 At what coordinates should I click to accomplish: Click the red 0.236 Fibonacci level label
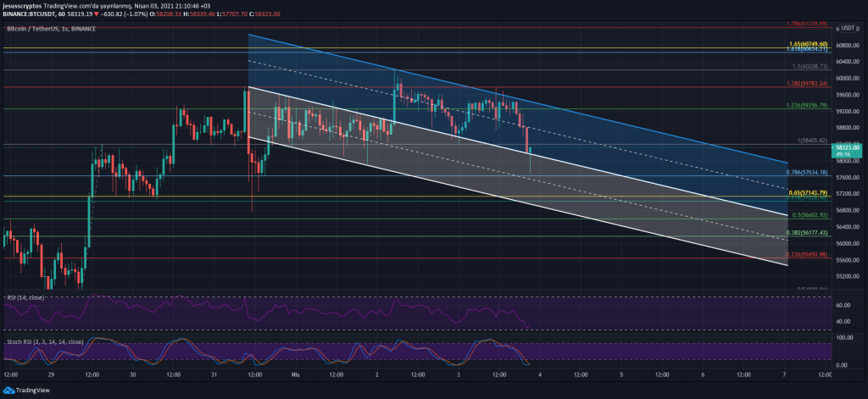click(x=801, y=254)
